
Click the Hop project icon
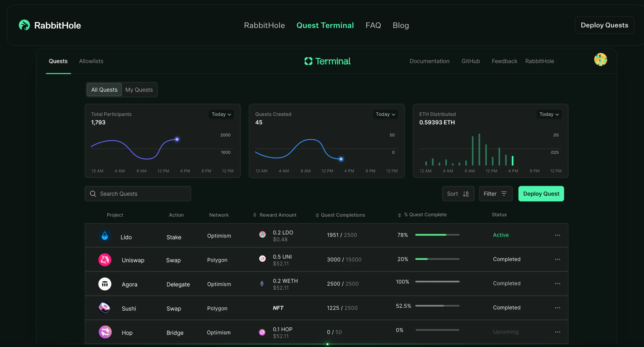point(105,332)
